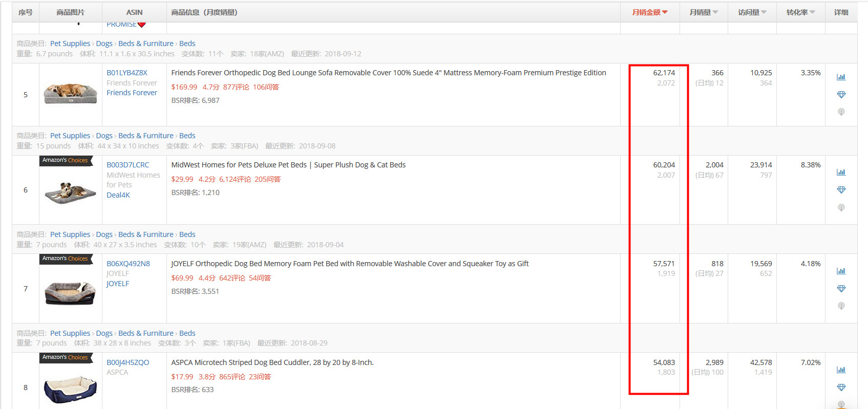This screenshot has width=868, height=409.
Task: Open JOYELF Orthopedic Dog Bed title
Action: [x=350, y=264]
